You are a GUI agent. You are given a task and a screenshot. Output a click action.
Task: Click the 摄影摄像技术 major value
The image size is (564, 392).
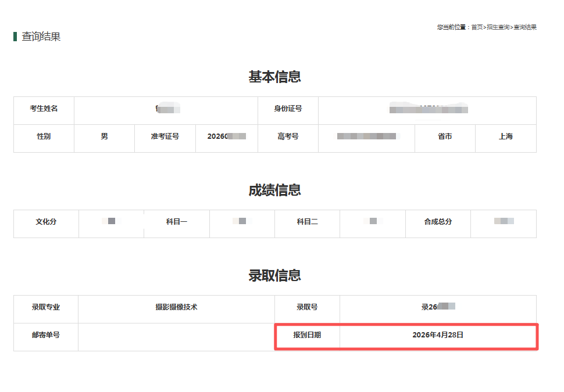(176, 307)
